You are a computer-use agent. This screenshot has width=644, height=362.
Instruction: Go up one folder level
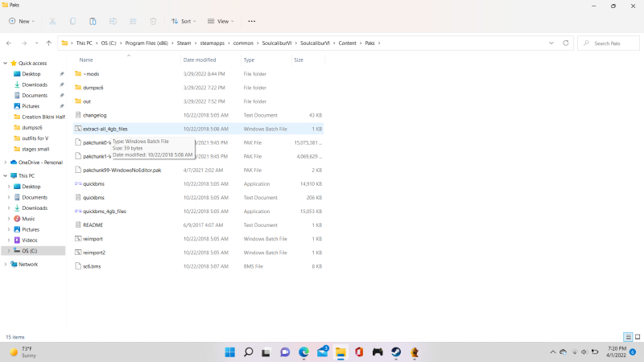pyautogui.click(x=49, y=43)
